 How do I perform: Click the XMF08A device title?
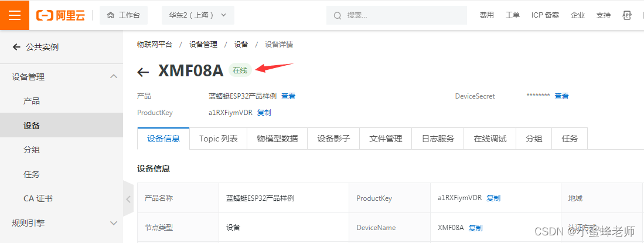[190, 70]
